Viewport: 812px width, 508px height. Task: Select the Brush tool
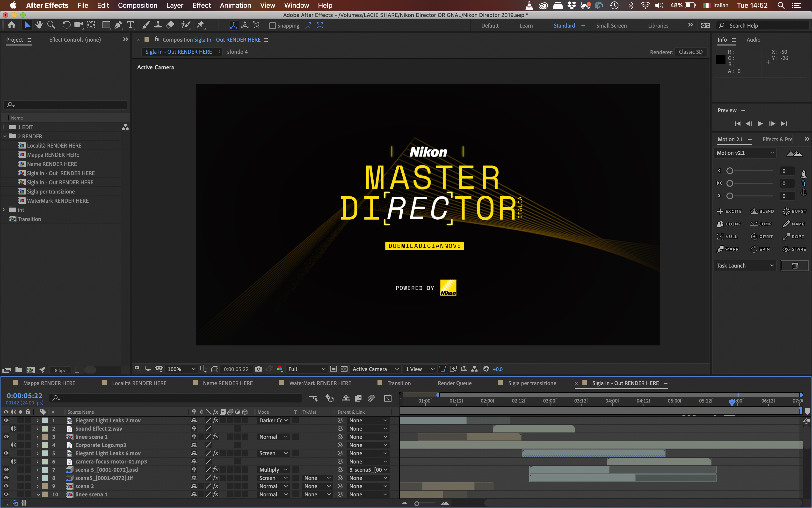(146, 25)
